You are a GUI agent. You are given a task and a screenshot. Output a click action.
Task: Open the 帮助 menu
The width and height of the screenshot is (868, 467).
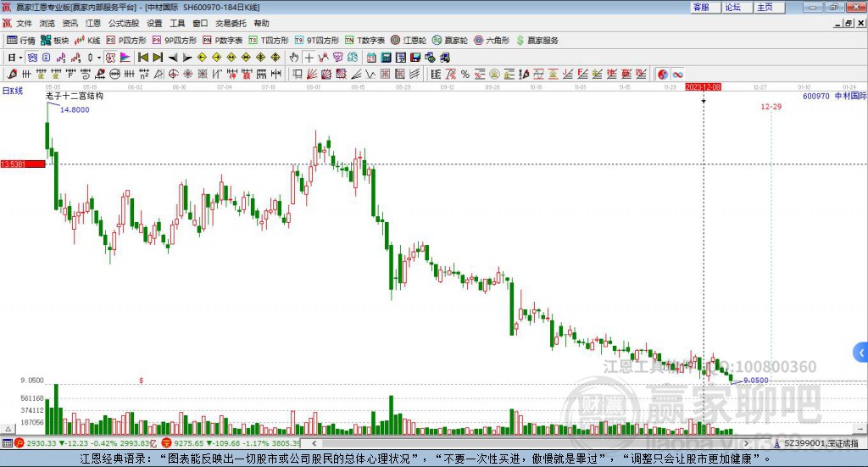tap(261, 23)
